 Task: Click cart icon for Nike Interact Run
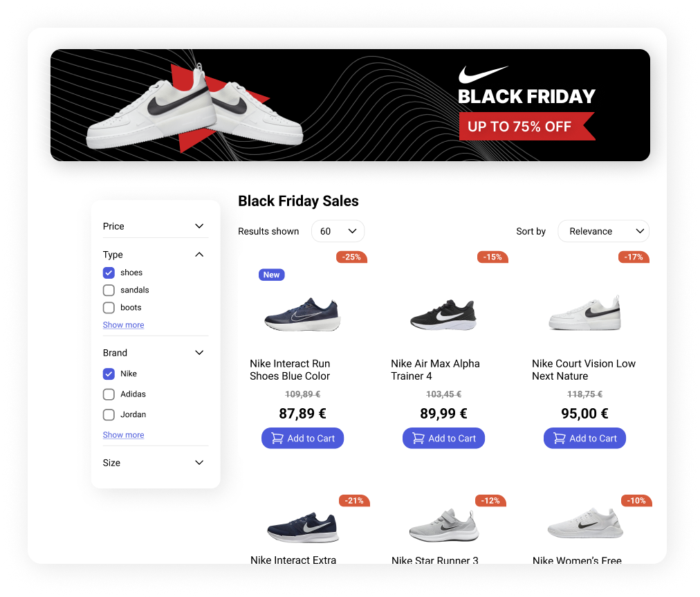[x=277, y=438]
